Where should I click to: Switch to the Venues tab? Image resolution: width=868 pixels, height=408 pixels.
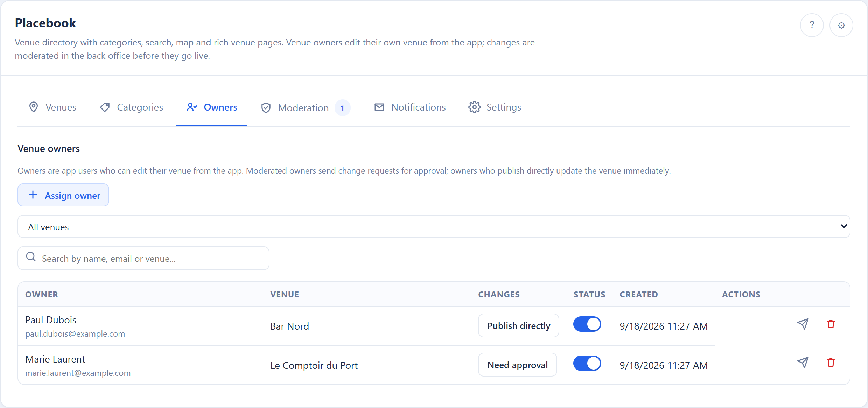coord(52,107)
